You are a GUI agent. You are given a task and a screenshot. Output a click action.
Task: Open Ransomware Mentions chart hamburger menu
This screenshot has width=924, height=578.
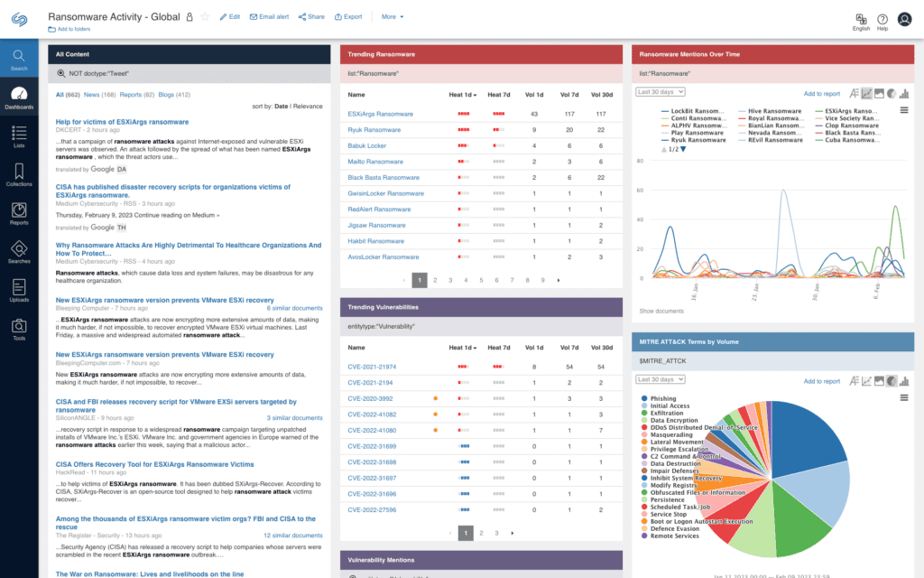coord(904,110)
